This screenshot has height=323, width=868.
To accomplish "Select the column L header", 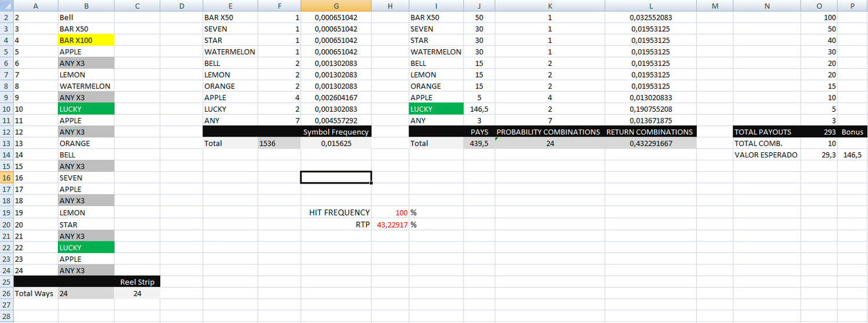I will 650,6.
